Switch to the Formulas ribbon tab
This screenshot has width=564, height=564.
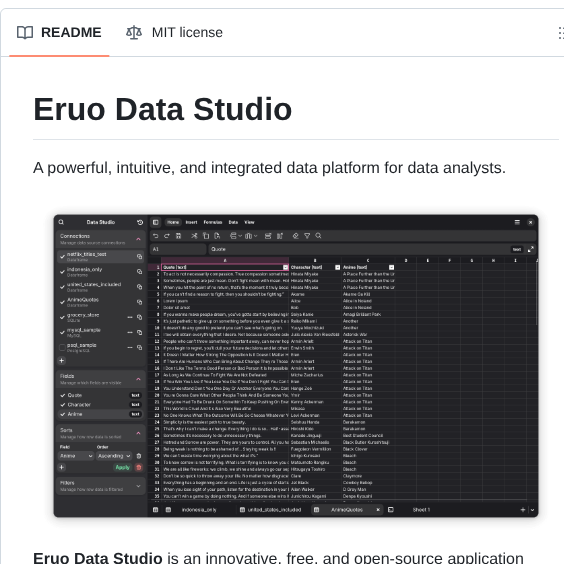pyautogui.click(x=213, y=222)
